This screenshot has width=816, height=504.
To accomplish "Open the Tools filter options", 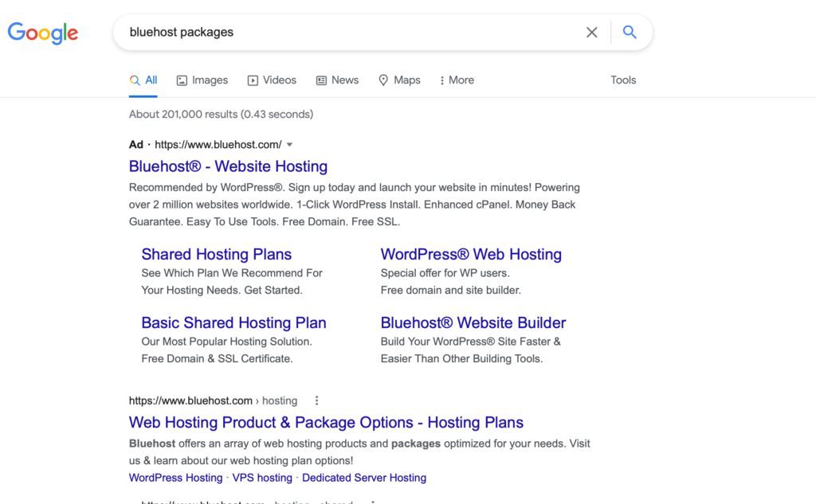I will coord(623,80).
